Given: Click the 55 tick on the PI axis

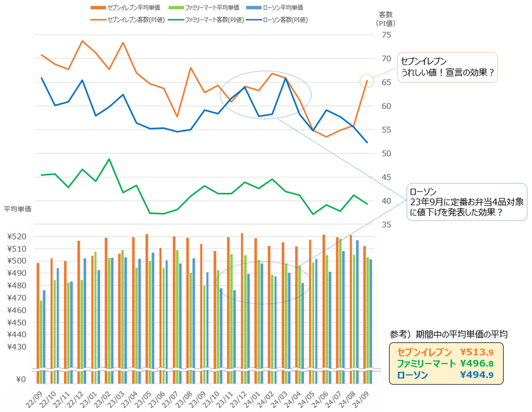Looking at the screenshot, I should [x=386, y=130].
